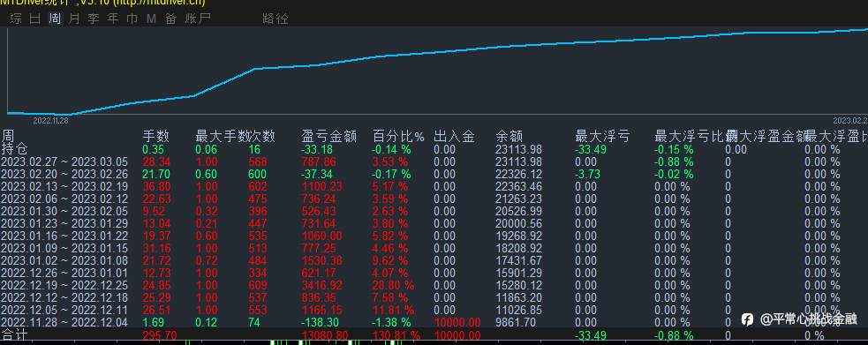The image size is (868, 345).
Task: Select week row 2023.01.09 ~ 2023.01.15
Action: click(x=64, y=248)
